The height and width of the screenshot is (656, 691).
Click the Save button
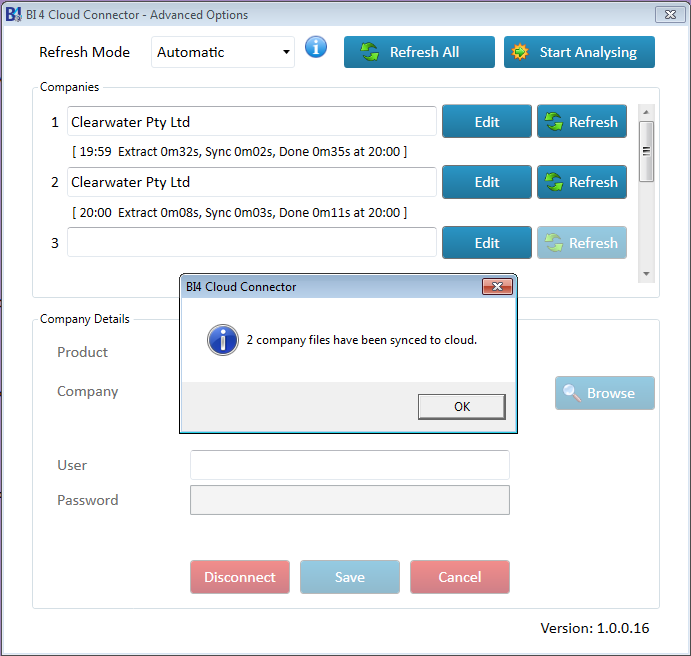click(349, 577)
